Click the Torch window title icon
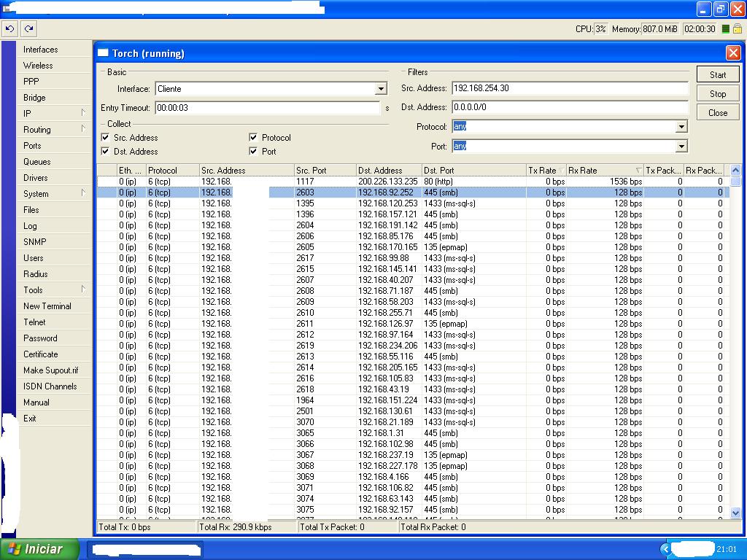 pos(103,52)
